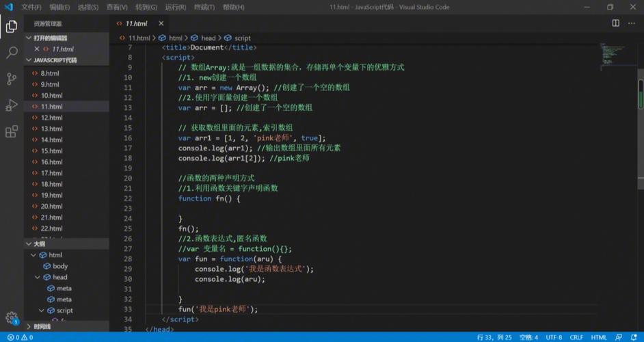Click the 空格: 4 indentation setting
Screen dimensions: 644x342
point(528,337)
